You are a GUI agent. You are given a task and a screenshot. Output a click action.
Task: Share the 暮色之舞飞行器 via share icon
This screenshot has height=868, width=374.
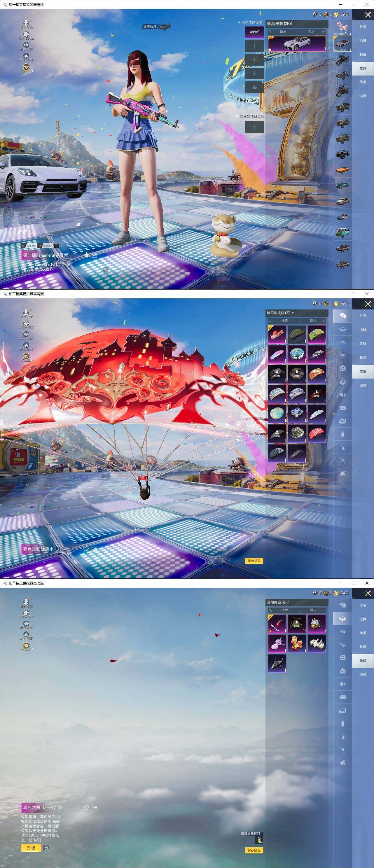95,808
